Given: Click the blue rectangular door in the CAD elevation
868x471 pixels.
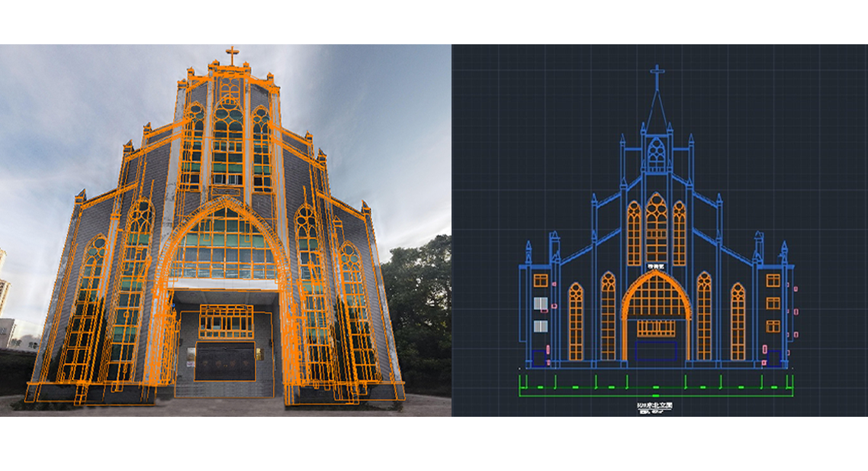Looking at the screenshot, I should point(656,350).
